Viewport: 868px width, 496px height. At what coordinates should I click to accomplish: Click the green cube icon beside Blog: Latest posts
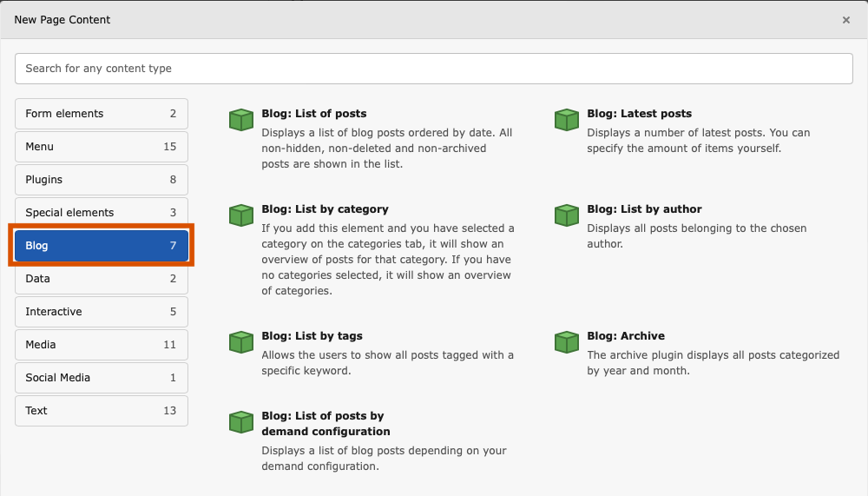click(x=567, y=120)
